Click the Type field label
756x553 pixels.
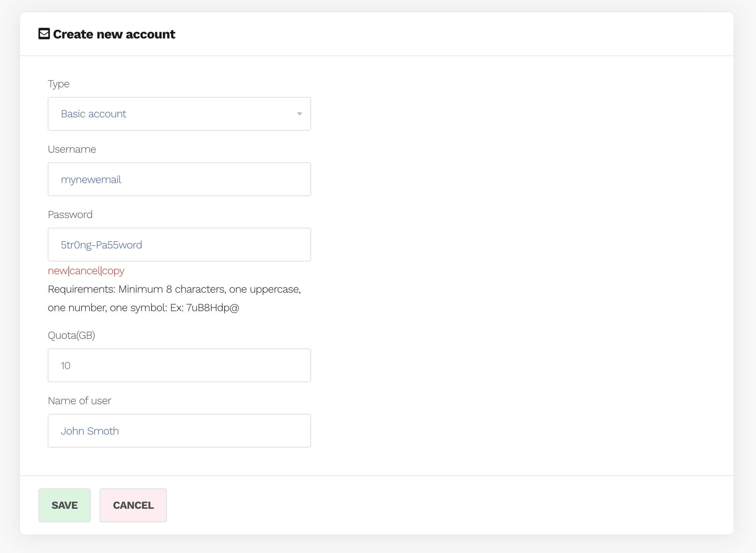pos(58,84)
